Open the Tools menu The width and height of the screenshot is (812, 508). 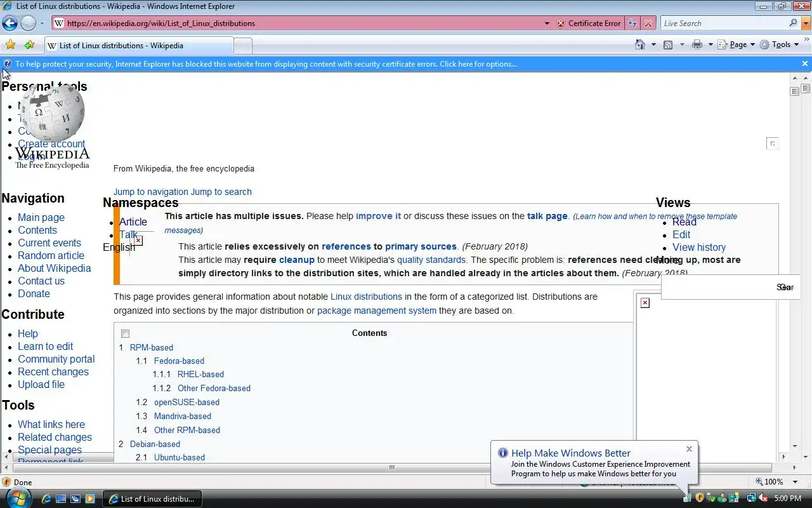pyautogui.click(x=780, y=44)
